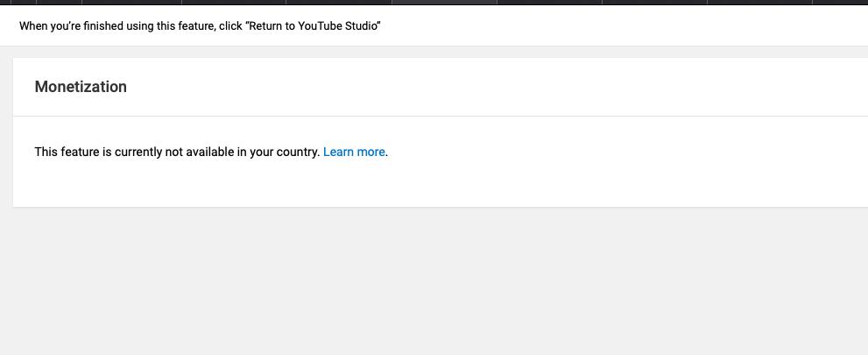This screenshot has height=355, width=868.
Task: Select the second tab right of the active tab
Action: click(654, 3)
